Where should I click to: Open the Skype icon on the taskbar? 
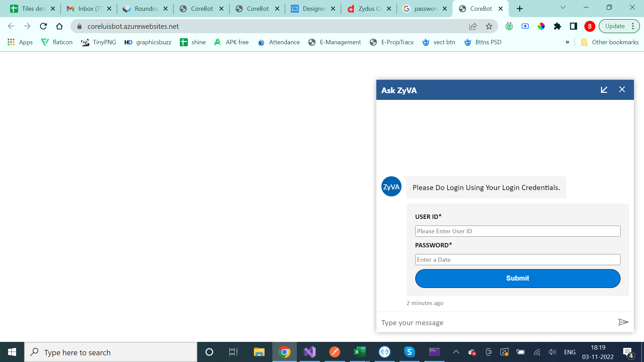coord(409,352)
